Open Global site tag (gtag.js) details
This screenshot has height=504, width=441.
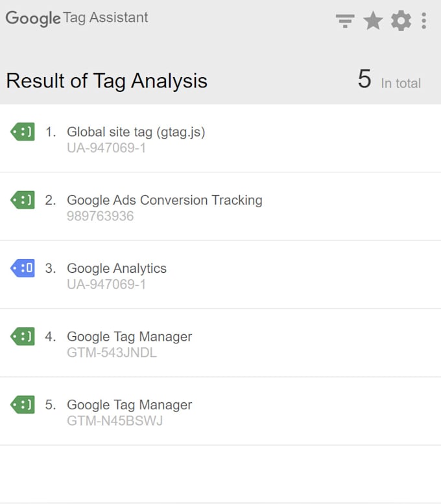[136, 132]
